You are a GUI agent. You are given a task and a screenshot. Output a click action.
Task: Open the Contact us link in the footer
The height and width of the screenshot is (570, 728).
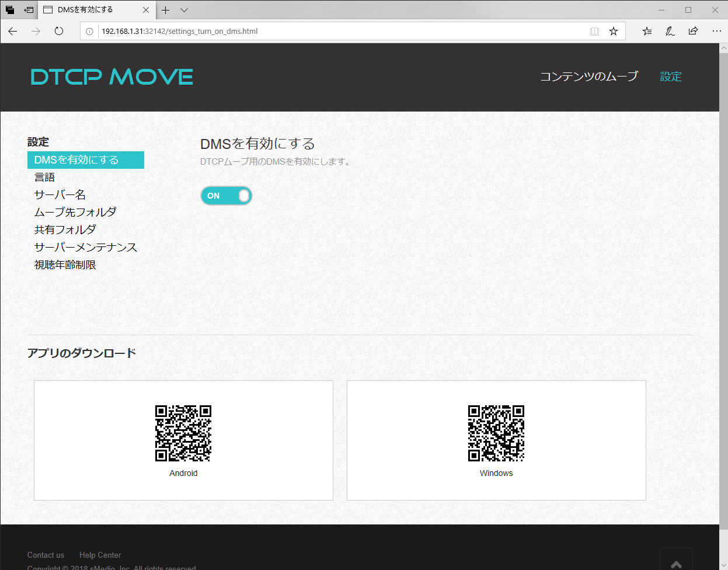[x=46, y=555]
